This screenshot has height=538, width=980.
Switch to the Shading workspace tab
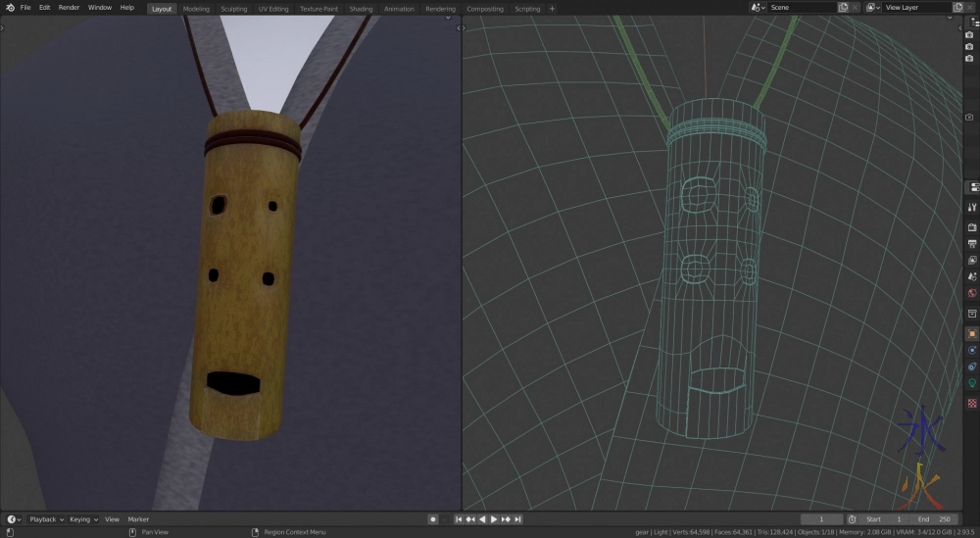(361, 9)
